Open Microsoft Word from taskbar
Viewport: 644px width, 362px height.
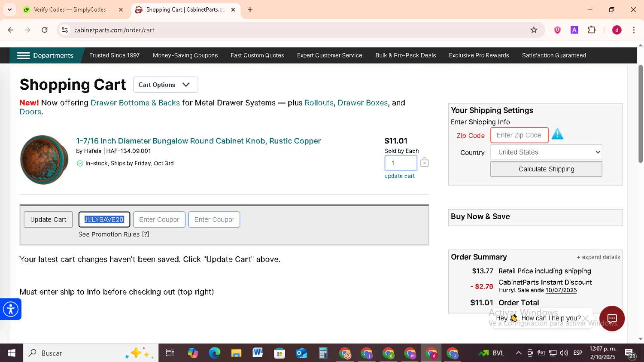(258, 353)
